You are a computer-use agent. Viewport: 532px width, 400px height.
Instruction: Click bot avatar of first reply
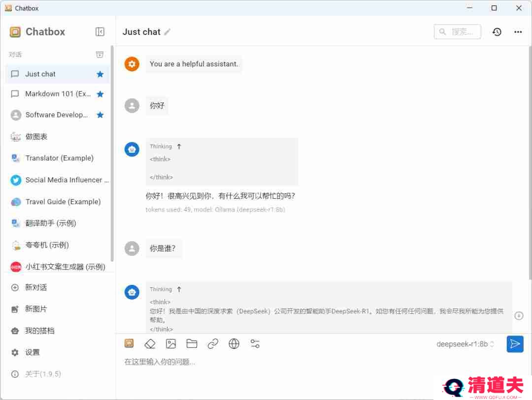coord(132,149)
